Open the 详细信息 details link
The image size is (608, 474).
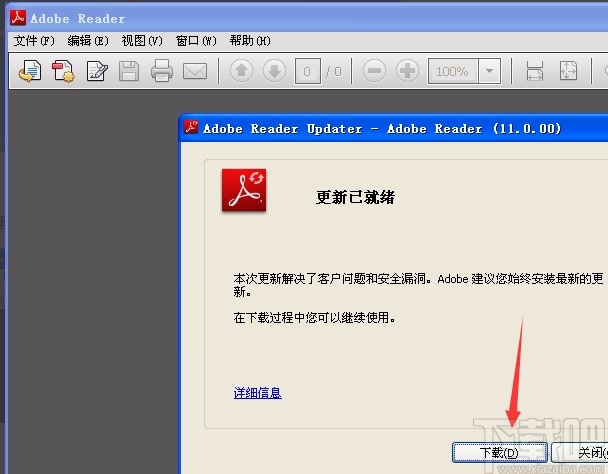[257, 393]
